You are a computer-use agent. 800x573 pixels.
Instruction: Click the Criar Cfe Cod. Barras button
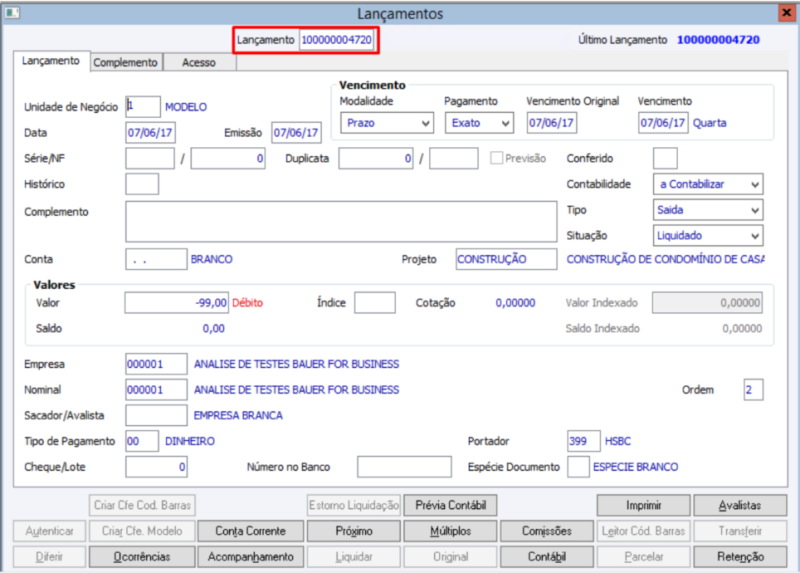pos(142,505)
